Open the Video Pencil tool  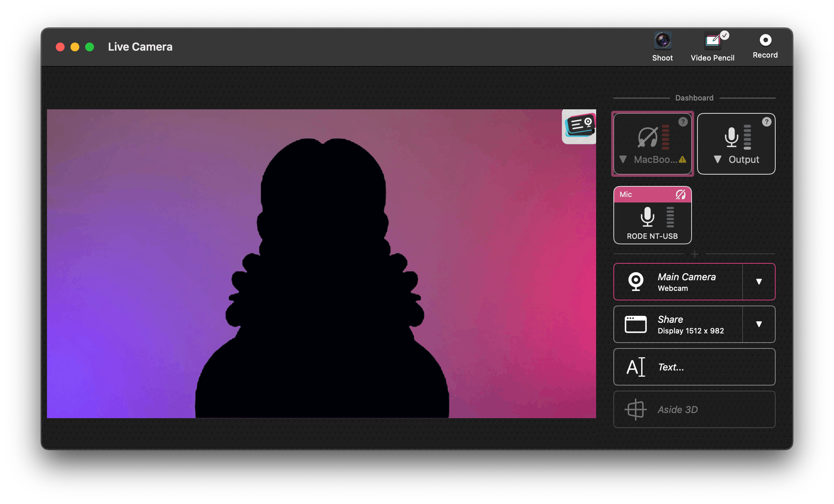[x=712, y=41]
